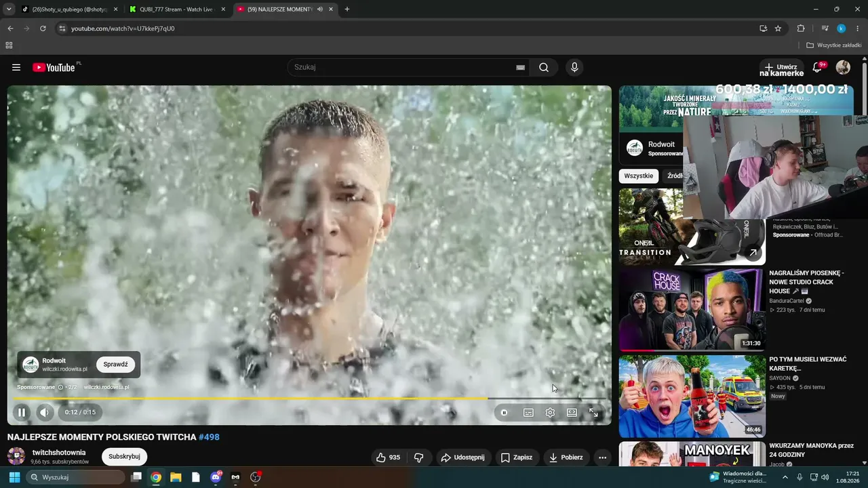Open YouTube notifications bell

click(x=817, y=67)
